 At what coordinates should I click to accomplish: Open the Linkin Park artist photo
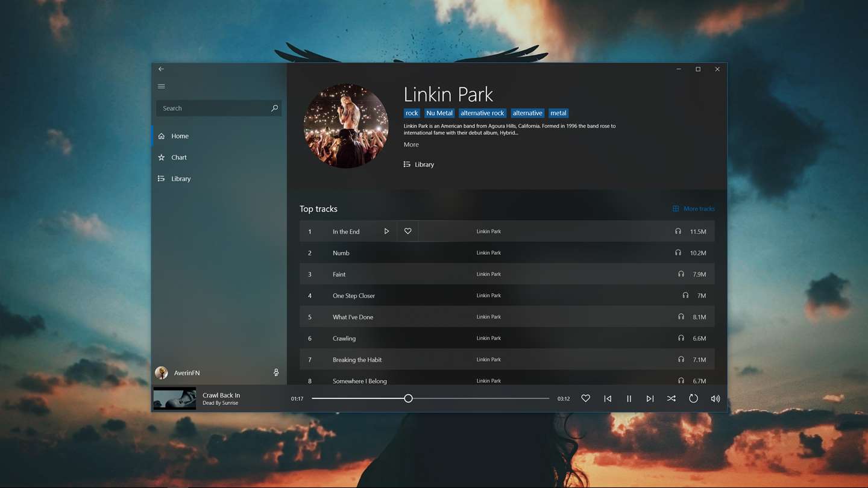346,126
